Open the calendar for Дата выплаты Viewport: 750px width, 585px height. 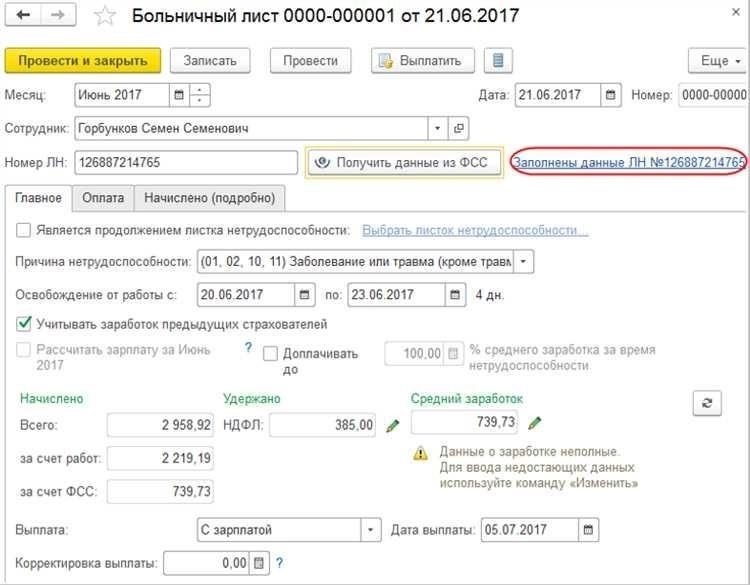click(x=588, y=530)
